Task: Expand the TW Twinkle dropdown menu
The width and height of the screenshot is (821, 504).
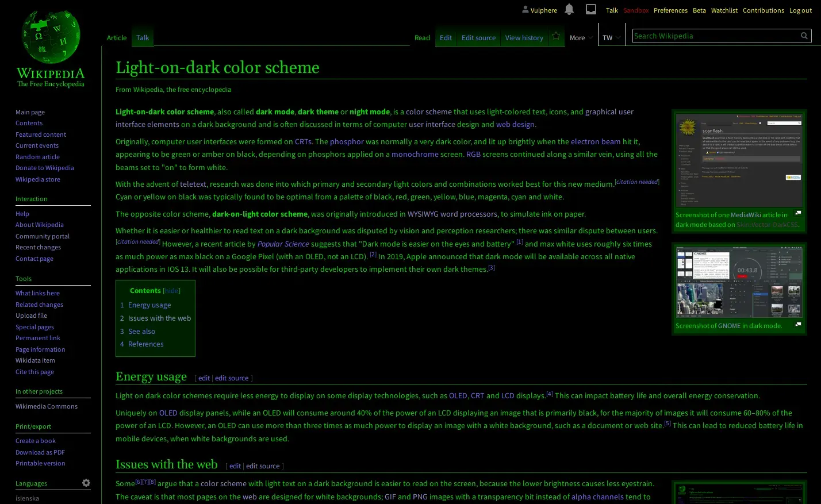Action: [612, 38]
